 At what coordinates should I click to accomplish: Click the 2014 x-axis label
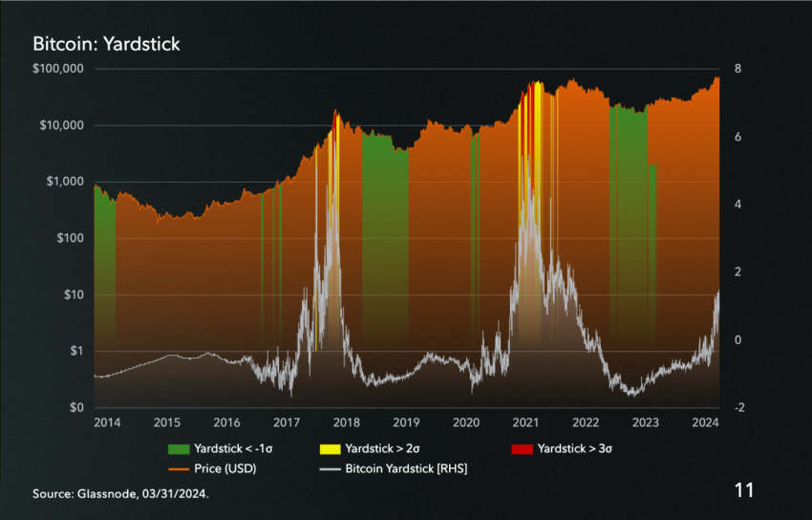pyautogui.click(x=107, y=423)
